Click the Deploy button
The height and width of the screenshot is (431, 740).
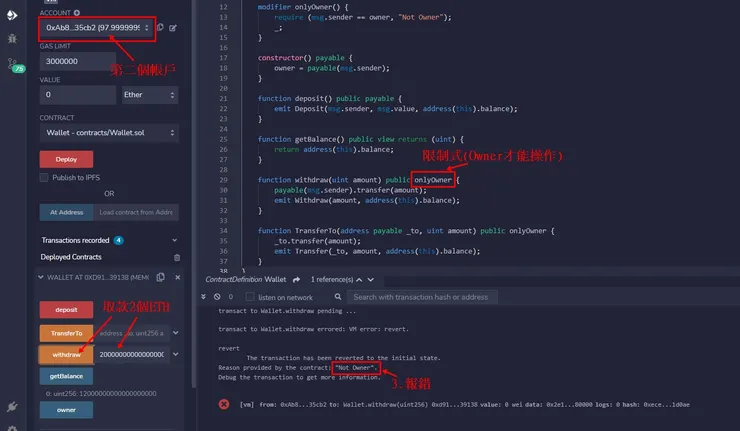click(66, 159)
